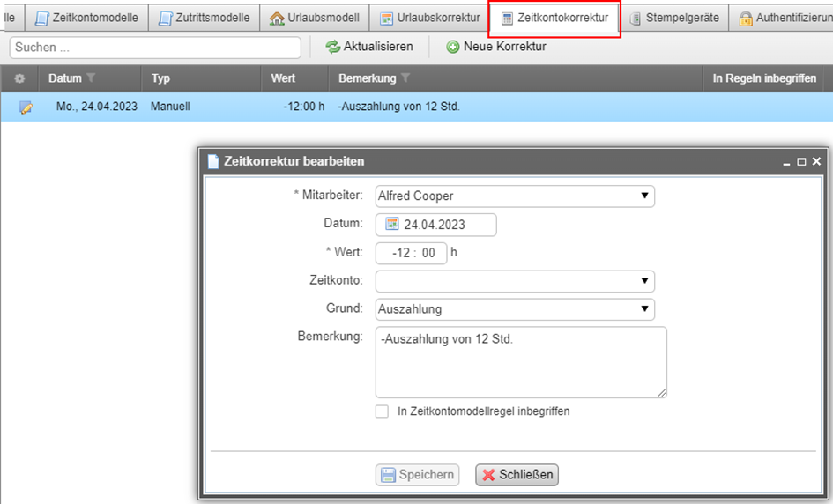Click the filter icon beside Bemerkung
Image resolution: width=833 pixels, height=504 pixels.
click(405, 78)
